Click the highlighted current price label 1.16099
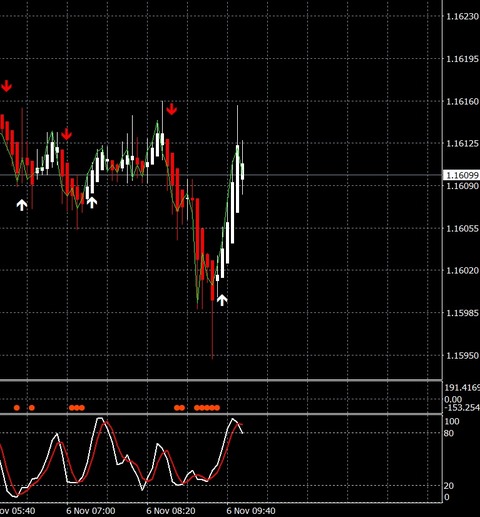Screen dimensions: 480x517 click(461, 175)
